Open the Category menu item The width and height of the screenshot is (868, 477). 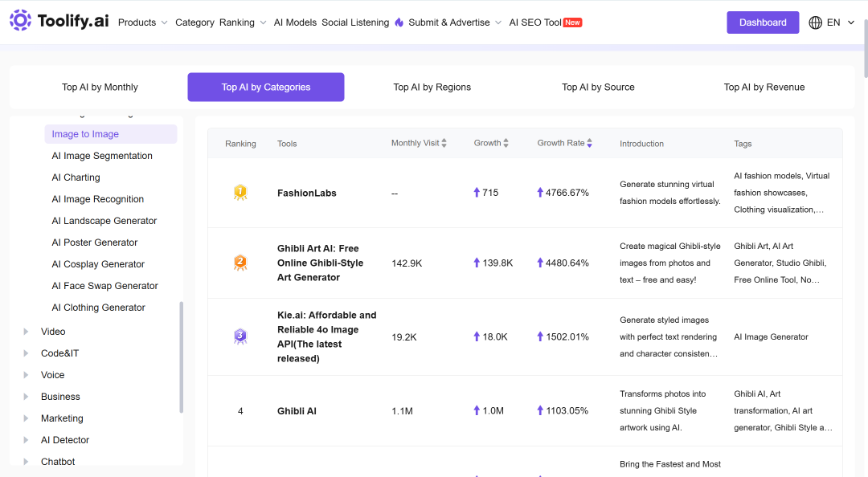coord(194,22)
